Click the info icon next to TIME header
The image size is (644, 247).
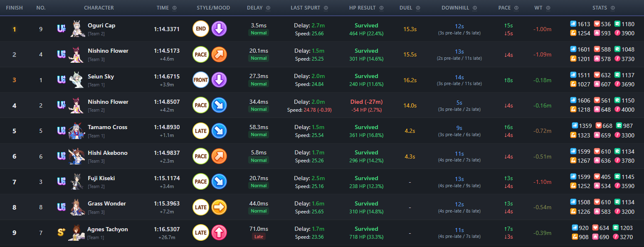click(x=174, y=8)
